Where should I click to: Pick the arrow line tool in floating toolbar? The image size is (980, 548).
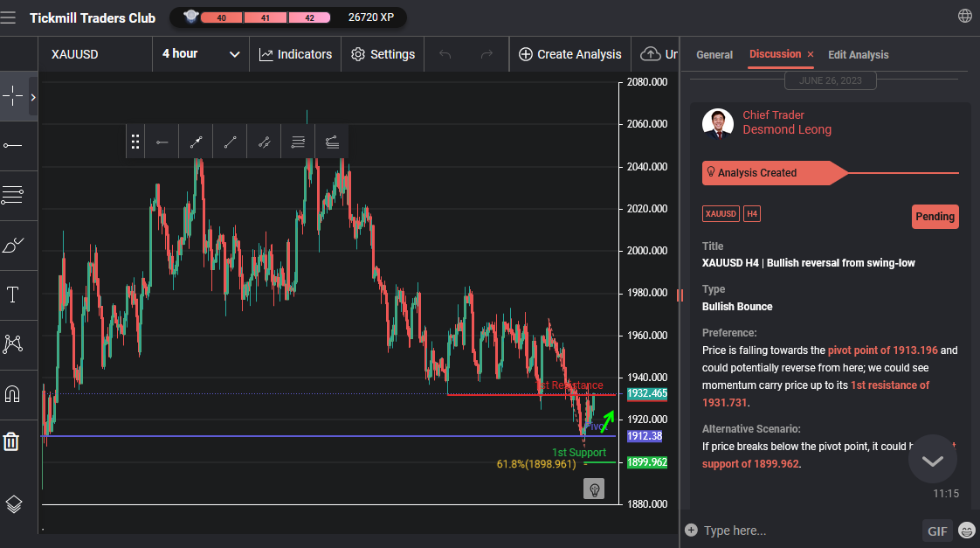click(196, 142)
